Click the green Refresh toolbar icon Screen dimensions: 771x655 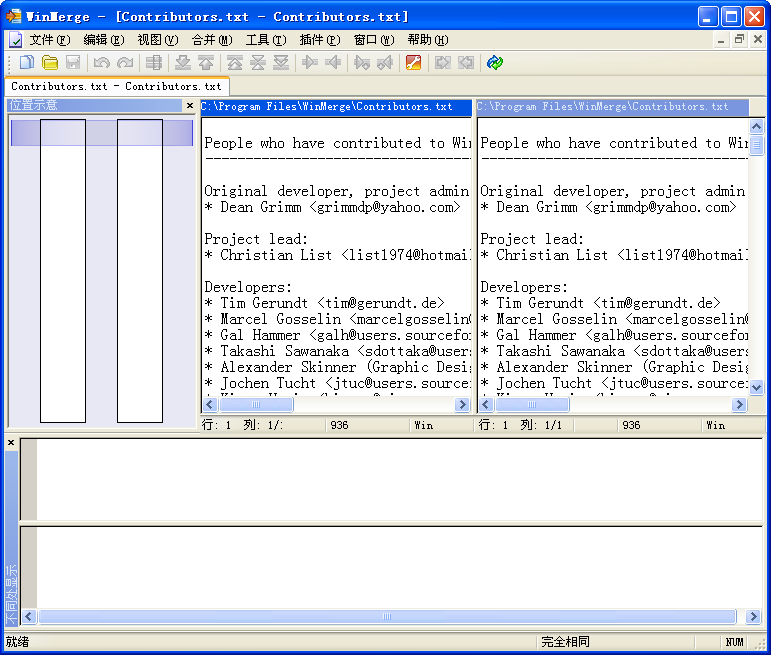tap(495, 63)
